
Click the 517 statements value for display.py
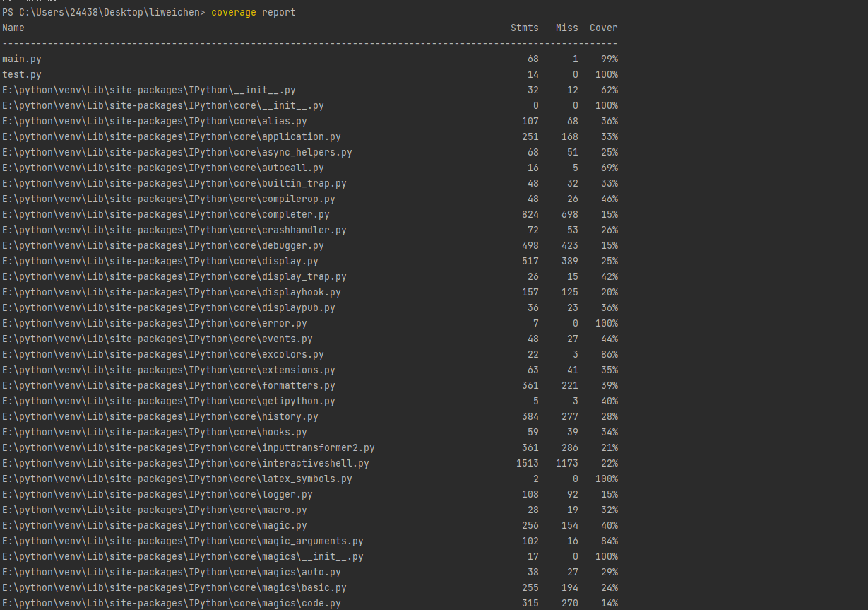coord(530,262)
